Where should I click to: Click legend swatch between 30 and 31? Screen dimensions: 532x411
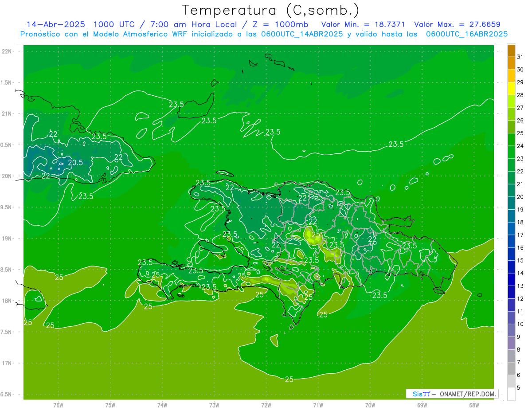511,63
